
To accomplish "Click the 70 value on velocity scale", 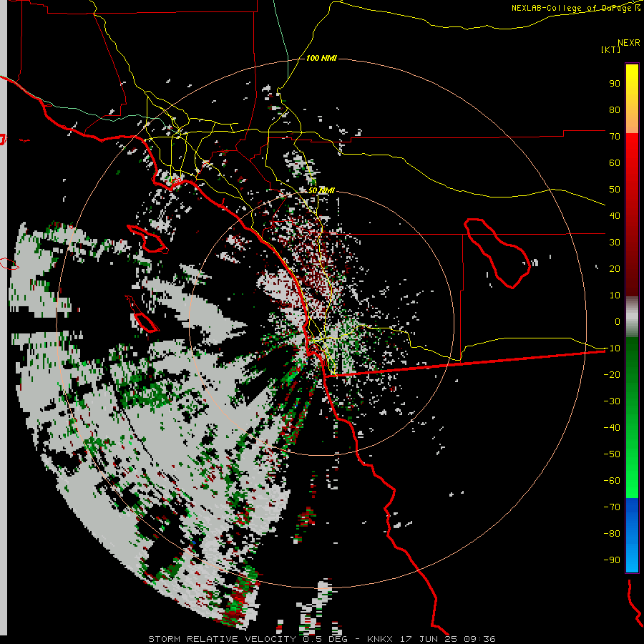I will 615,137.
